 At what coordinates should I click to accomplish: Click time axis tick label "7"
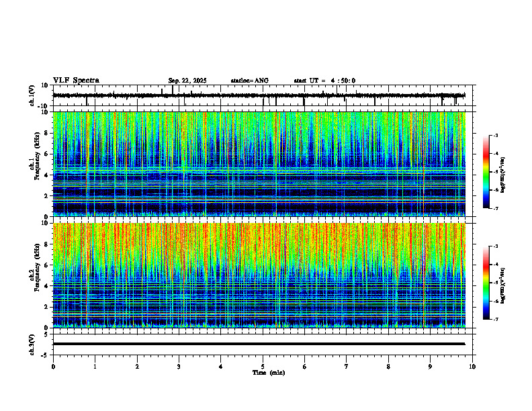point(347,367)
